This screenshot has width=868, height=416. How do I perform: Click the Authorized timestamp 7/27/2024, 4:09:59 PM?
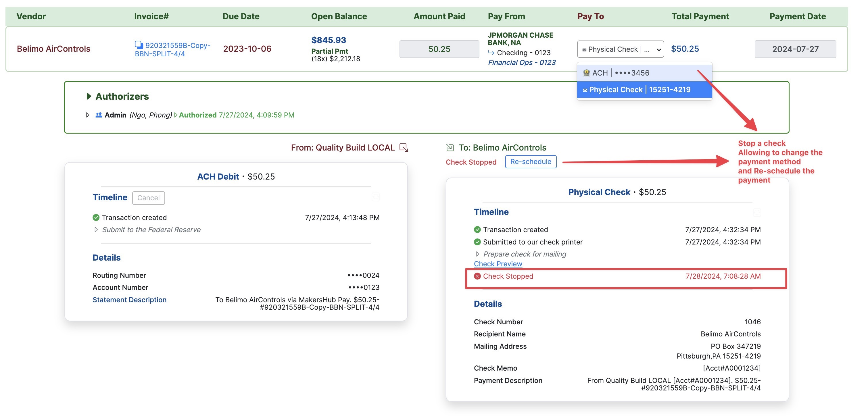[x=256, y=115]
